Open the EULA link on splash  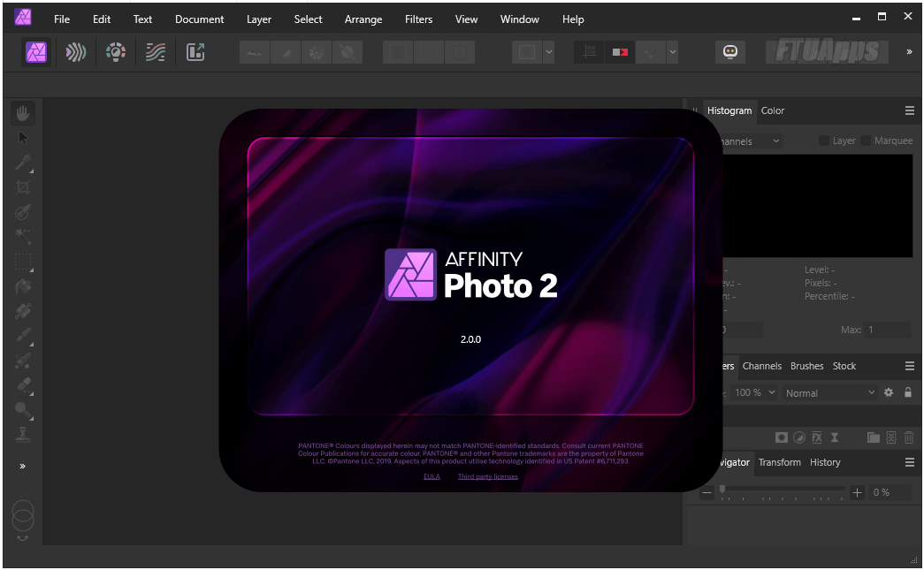432,477
